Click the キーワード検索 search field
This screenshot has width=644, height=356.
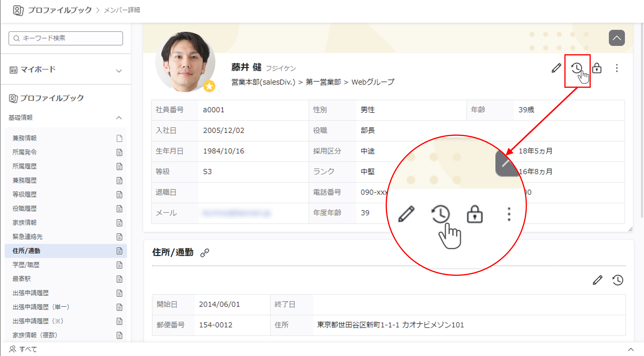pyautogui.click(x=66, y=38)
